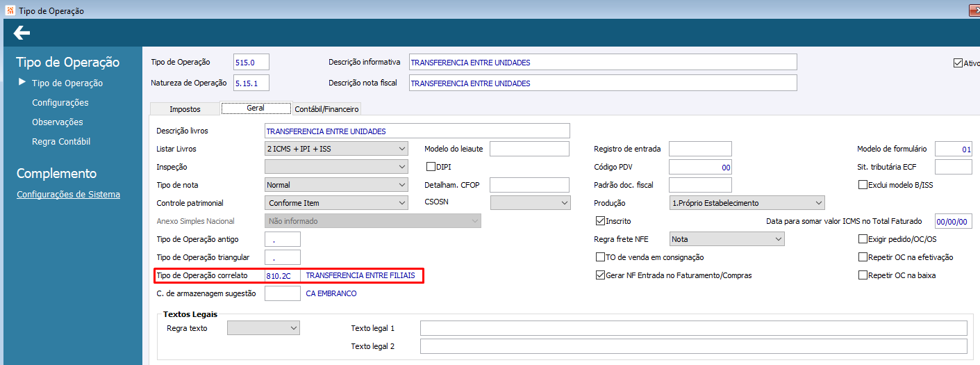980x365 pixels.
Task: Click the Modelo do leiaute field
Action: (530, 149)
